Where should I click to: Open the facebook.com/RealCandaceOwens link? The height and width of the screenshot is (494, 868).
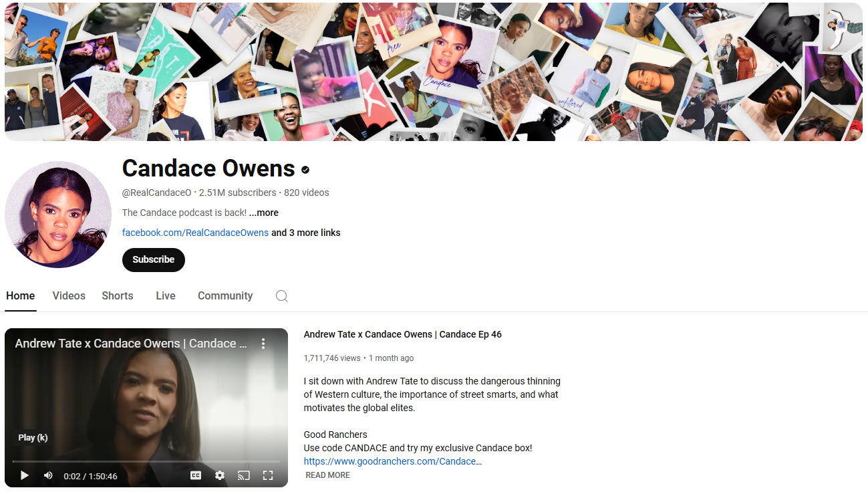click(x=195, y=233)
